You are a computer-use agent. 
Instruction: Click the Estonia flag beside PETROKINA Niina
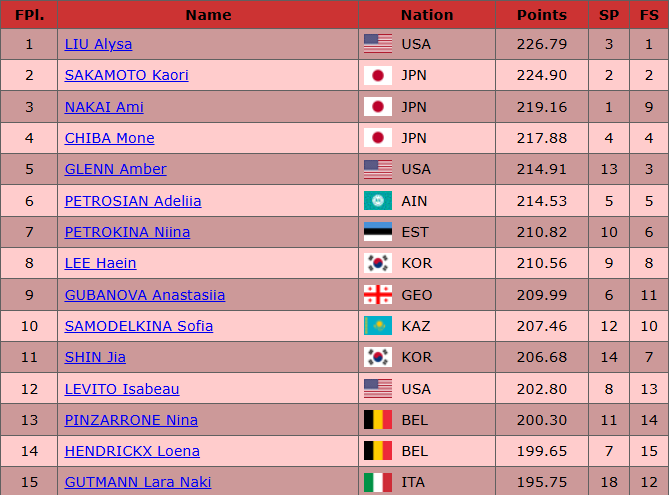tap(378, 232)
